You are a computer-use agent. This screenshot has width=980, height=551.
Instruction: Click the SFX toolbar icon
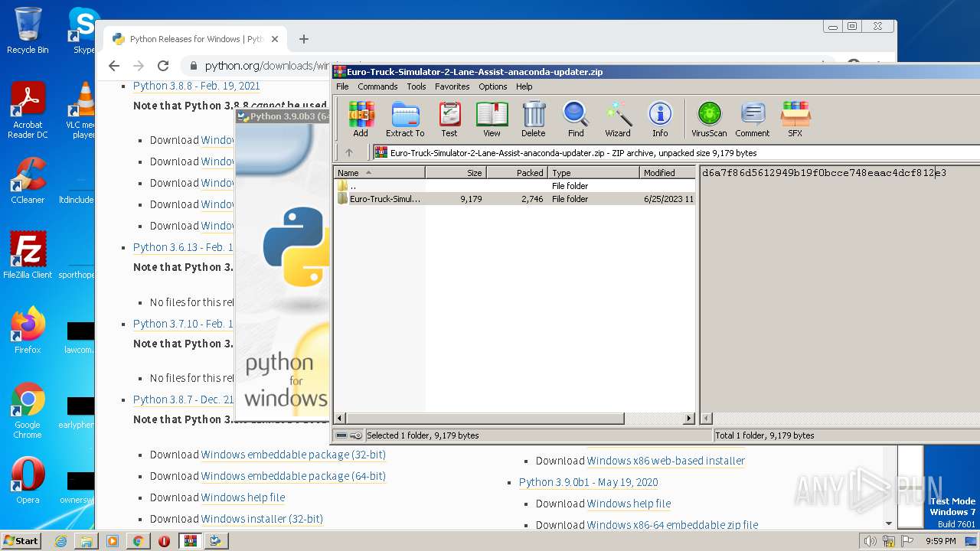pyautogui.click(x=795, y=119)
